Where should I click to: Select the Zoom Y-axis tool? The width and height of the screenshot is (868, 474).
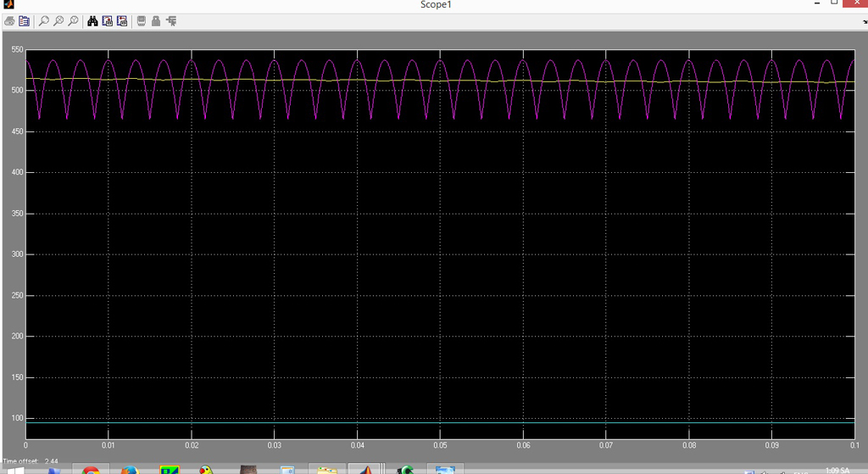[73, 21]
